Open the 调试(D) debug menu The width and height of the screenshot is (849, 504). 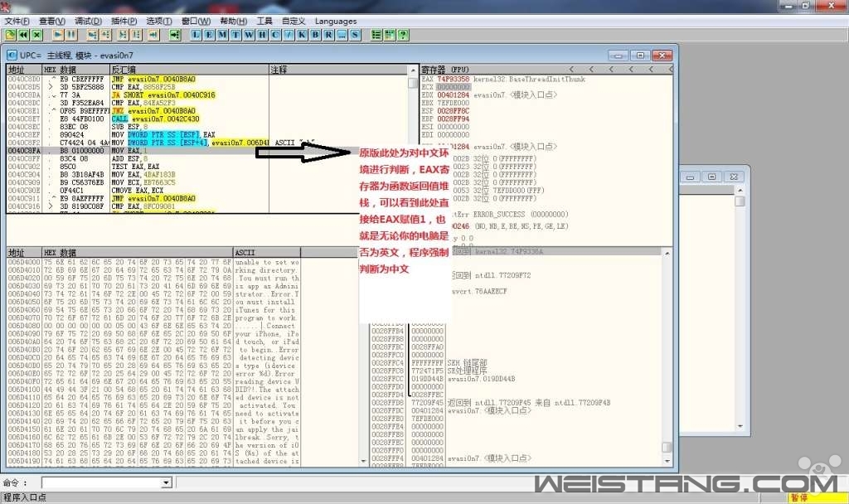coord(88,21)
